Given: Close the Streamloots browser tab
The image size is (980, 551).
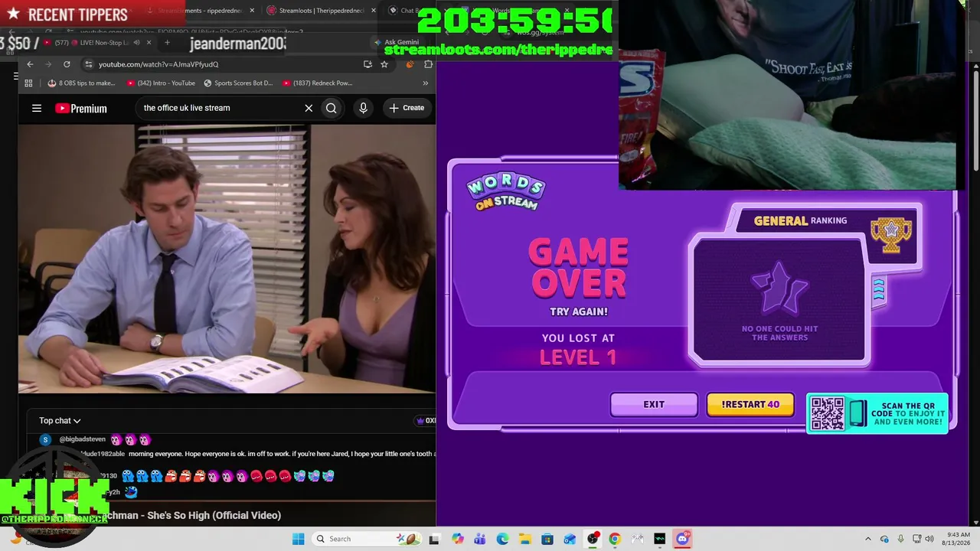Looking at the screenshot, I should pyautogui.click(x=374, y=11).
